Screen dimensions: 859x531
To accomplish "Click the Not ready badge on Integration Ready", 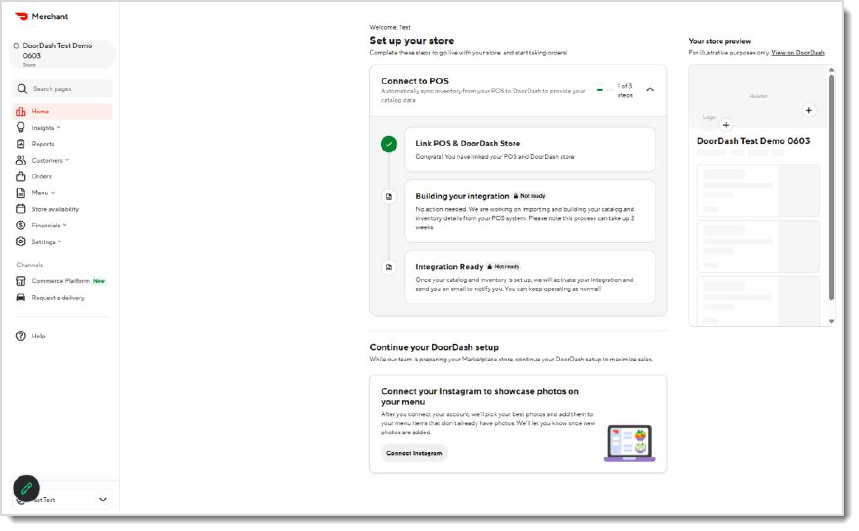I will coord(503,267).
